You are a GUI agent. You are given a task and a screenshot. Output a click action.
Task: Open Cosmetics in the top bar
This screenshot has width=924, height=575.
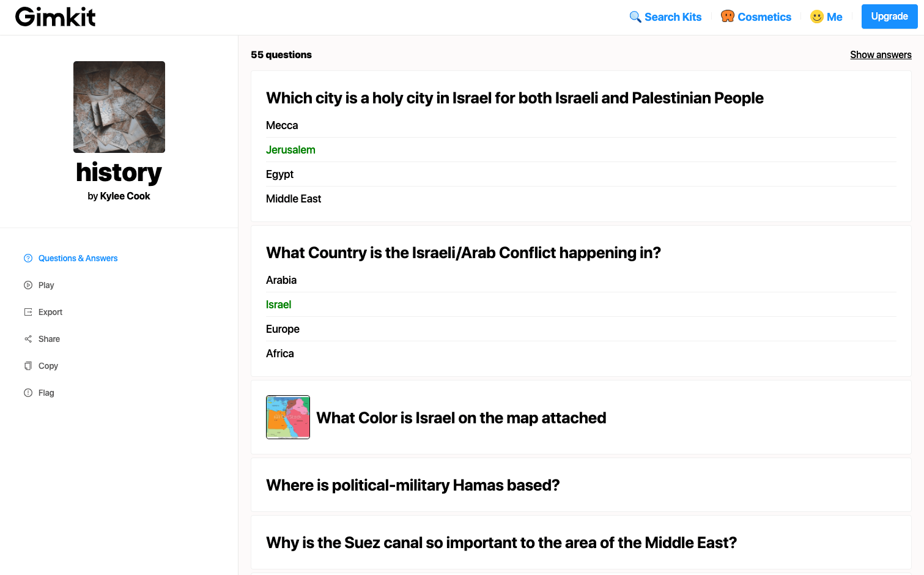click(764, 17)
